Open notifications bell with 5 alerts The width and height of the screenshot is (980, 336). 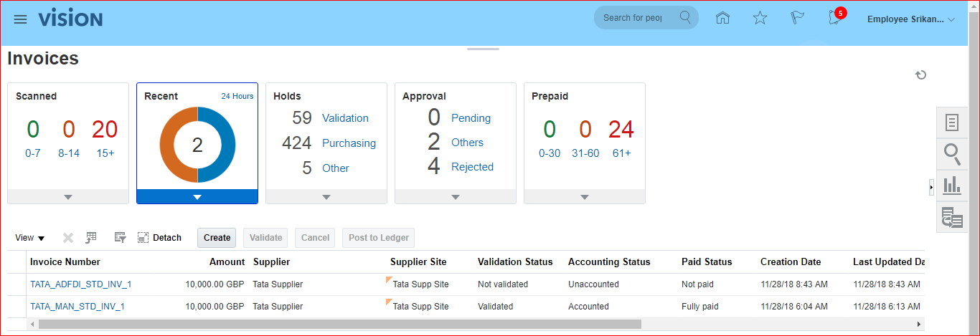834,19
